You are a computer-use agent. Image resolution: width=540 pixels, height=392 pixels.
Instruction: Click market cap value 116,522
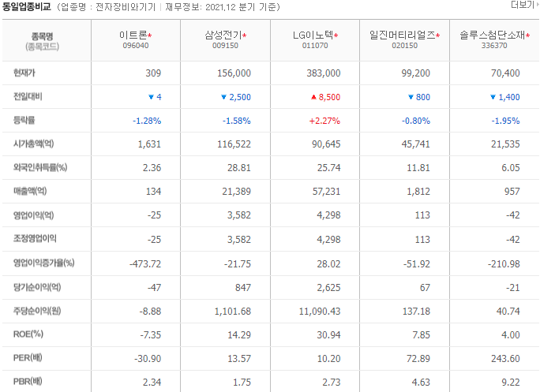[234, 144]
